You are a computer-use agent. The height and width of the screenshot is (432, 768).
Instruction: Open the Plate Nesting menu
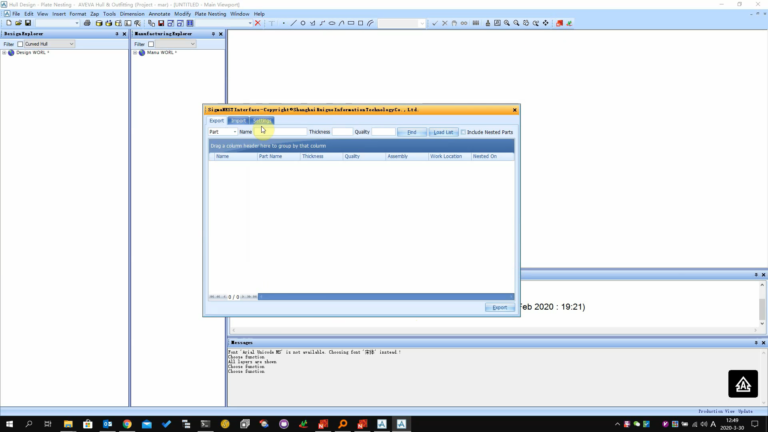pos(210,14)
